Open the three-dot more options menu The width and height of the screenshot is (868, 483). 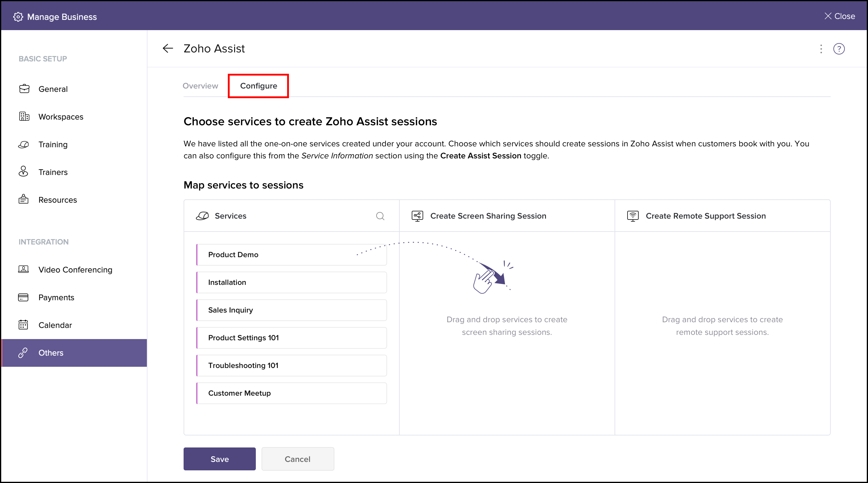coord(821,49)
